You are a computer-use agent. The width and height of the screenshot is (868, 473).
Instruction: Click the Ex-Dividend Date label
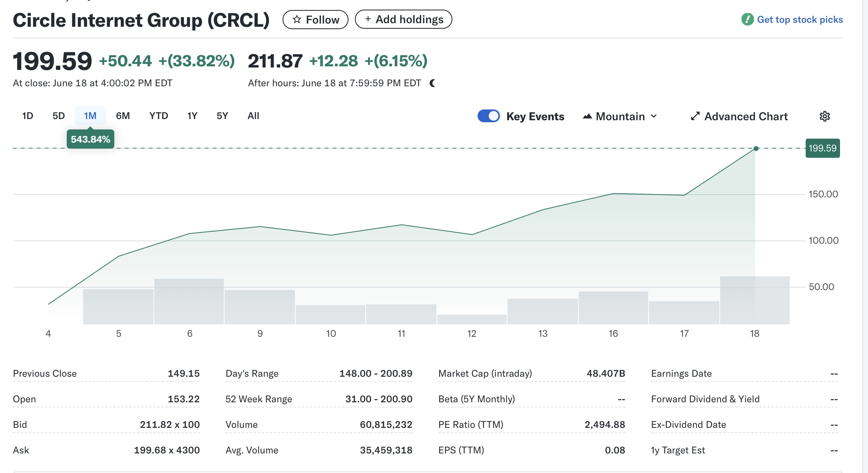click(689, 425)
